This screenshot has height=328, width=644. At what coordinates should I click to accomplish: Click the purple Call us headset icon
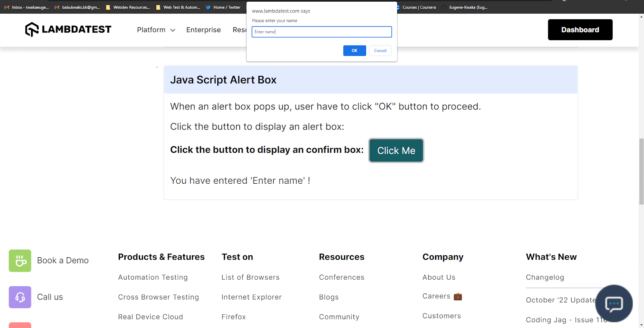point(20,297)
